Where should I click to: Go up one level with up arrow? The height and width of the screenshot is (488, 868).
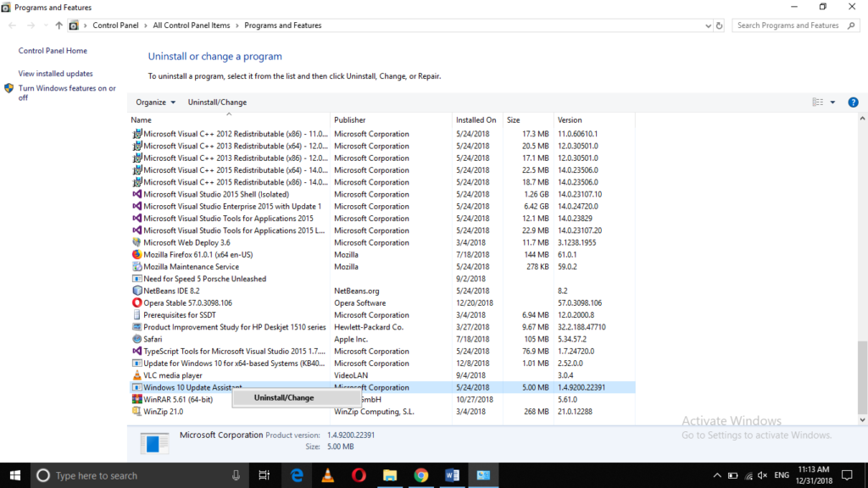click(58, 25)
